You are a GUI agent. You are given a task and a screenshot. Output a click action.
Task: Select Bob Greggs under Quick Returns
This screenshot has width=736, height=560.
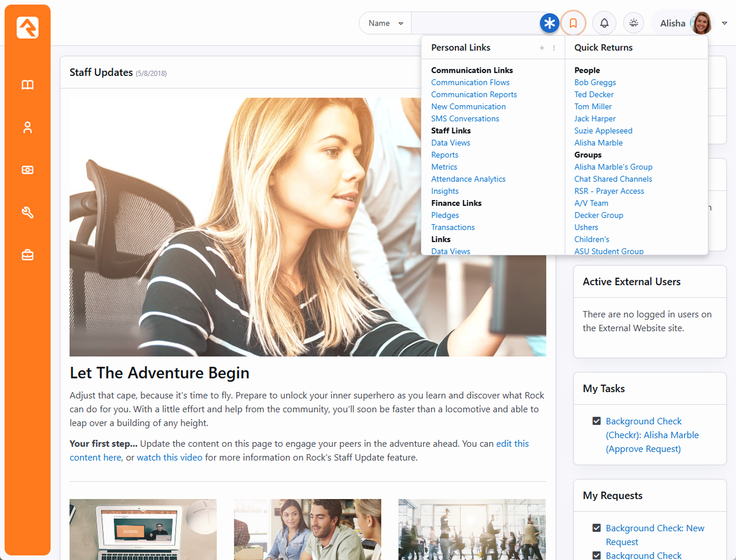[x=595, y=82]
